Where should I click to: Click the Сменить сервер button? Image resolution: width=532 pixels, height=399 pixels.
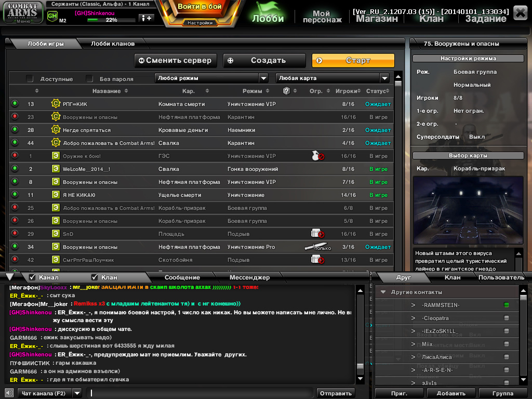click(176, 60)
